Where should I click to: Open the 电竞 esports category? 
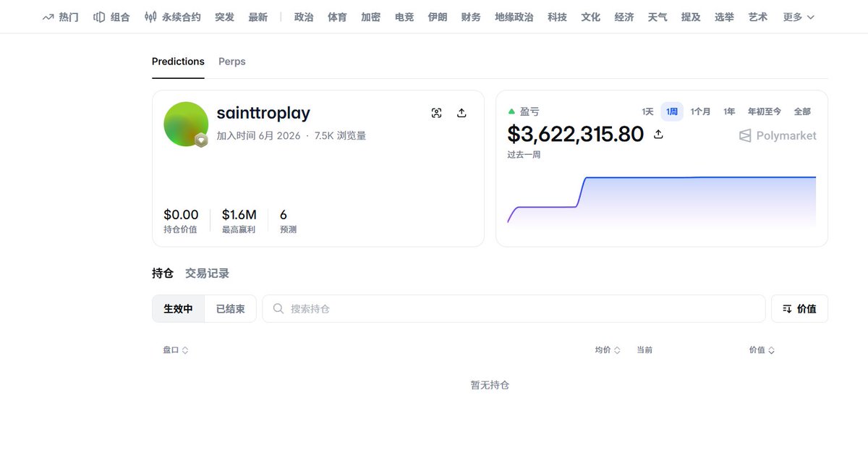point(404,17)
